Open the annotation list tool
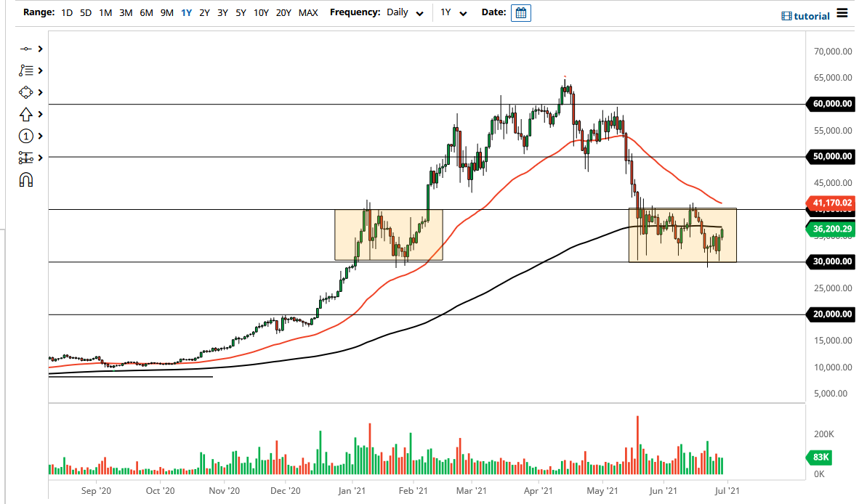The image size is (859, 504). coord(26,70)
